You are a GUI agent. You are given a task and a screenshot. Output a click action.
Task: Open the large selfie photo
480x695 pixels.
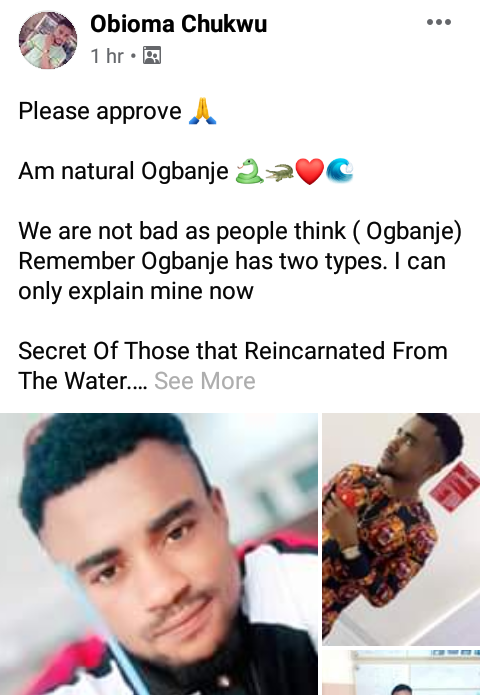pyautogui.click(x=159, y=554)
